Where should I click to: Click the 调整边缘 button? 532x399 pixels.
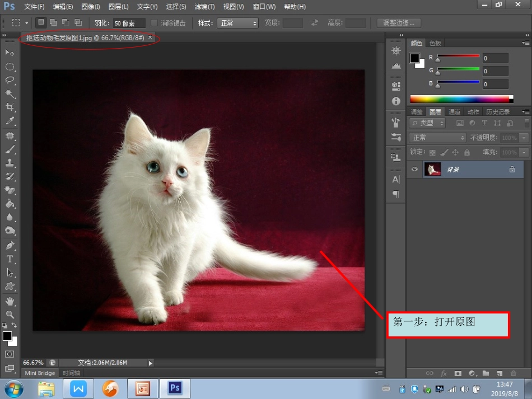(399, 23)
